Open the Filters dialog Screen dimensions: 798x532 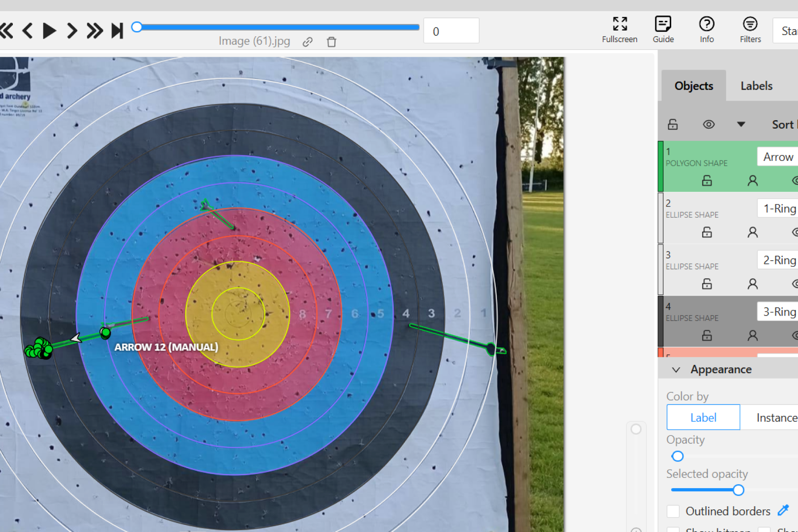[750, 30]
